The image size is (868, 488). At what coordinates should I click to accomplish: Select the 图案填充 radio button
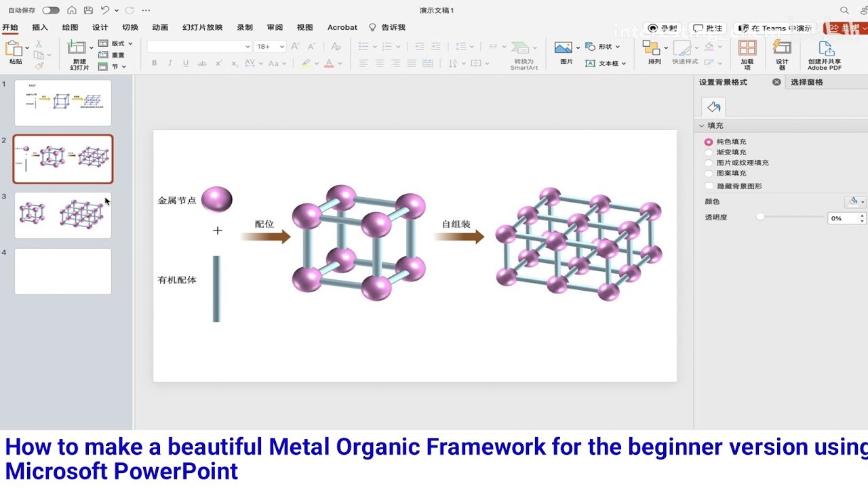point(709,174)
